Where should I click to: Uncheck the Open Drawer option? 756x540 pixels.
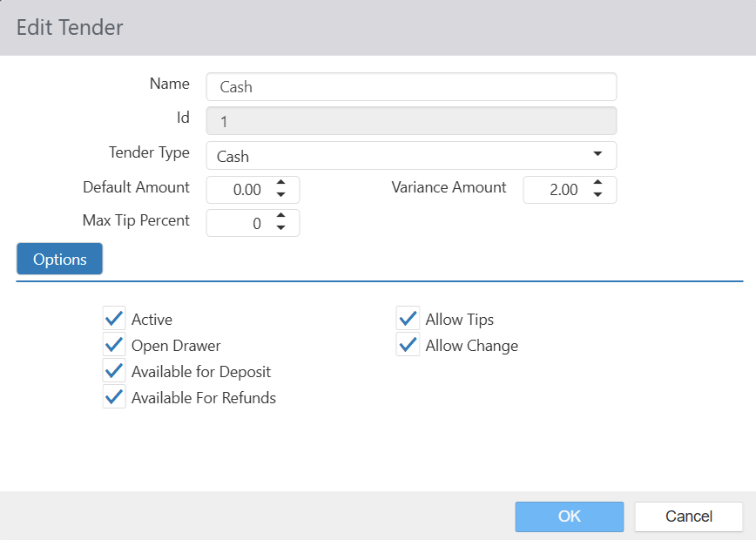click(x=114, y=345)
